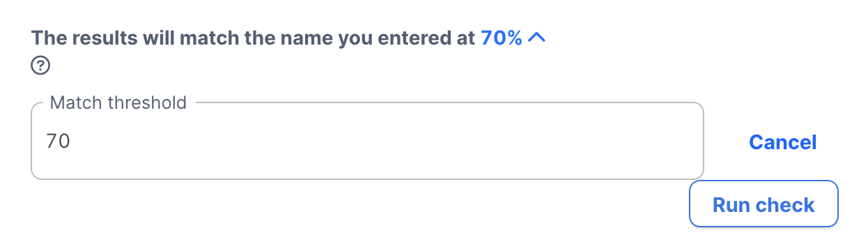
Task: Select the blue 70% percentage link
Action: (502, 38)
